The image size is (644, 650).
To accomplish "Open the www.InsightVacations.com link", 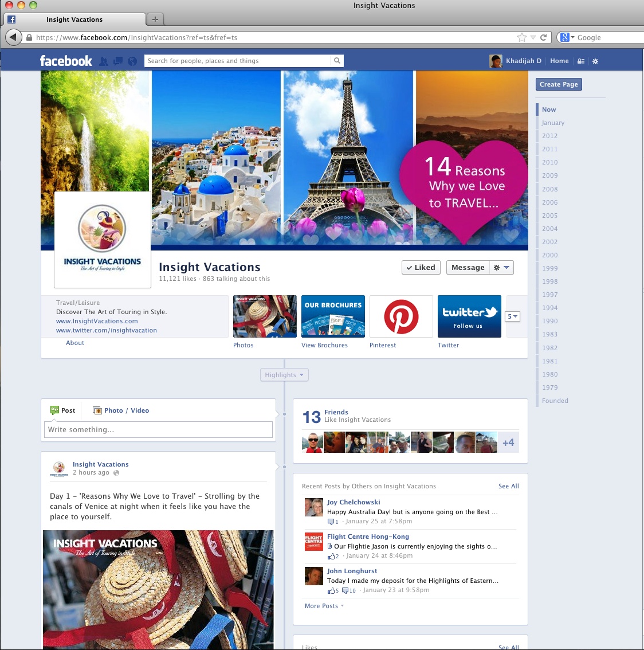I will coord(97,321).
